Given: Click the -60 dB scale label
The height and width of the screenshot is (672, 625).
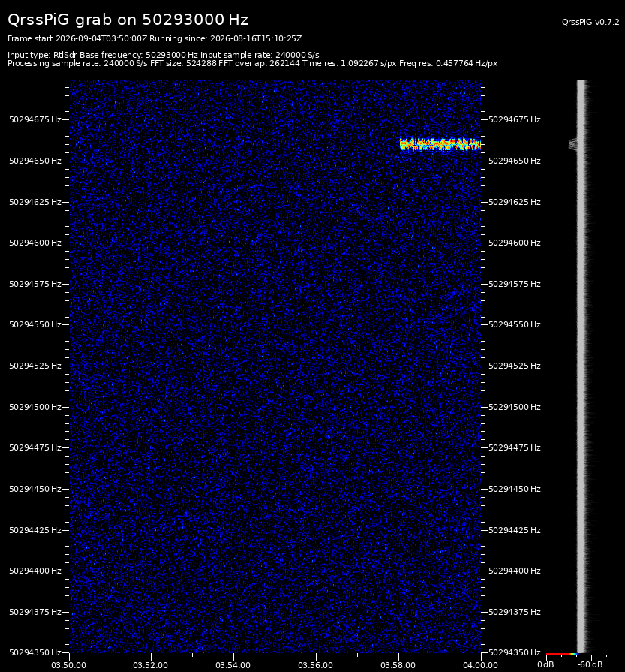Looking at the screenshot, I should coord(590,664).
